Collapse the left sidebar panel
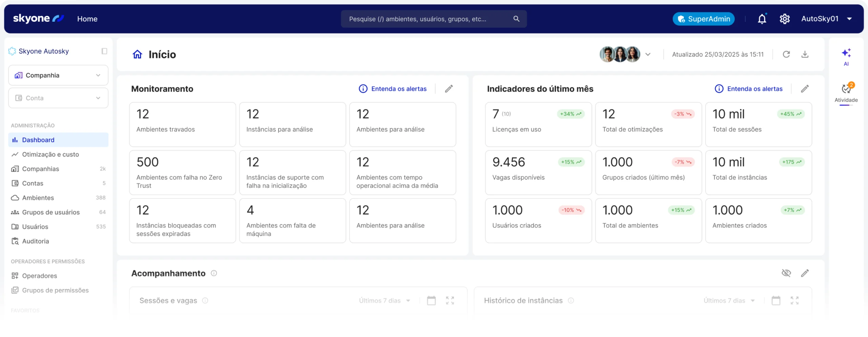The height and width of the screenshot is (337, 868). click(x=104, y=51)
